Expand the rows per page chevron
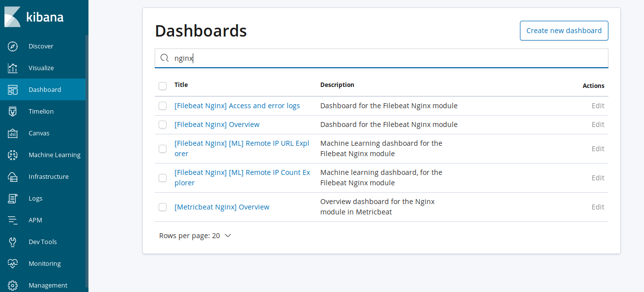 tap(227, 236)
